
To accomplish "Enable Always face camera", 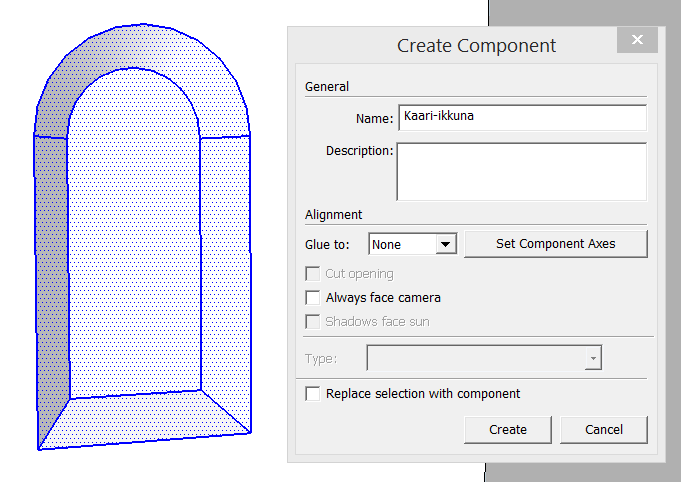I will (313, 298).
